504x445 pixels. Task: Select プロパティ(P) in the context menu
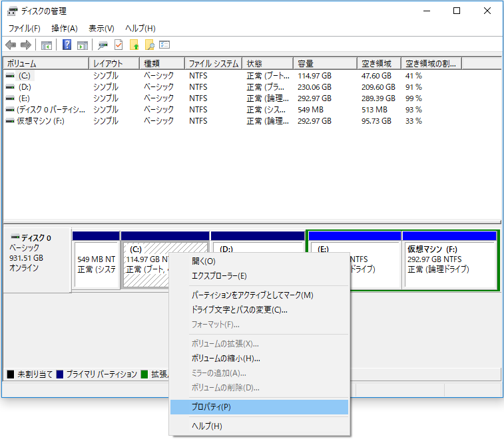tap(211, 406)
